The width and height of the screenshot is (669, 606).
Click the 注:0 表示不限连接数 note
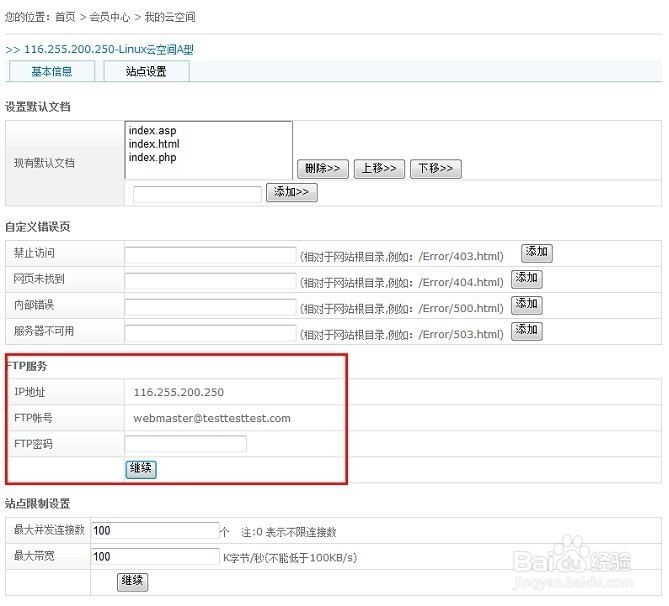point(289,532)
